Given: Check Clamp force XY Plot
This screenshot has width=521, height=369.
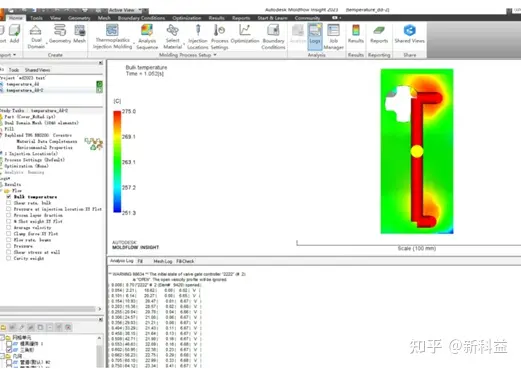Looking at the screenshot, I should 9,234.
